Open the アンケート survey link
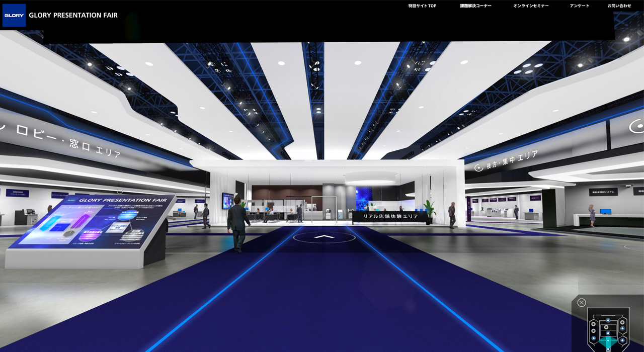644x352 pixels. click(x=580, y=6)
